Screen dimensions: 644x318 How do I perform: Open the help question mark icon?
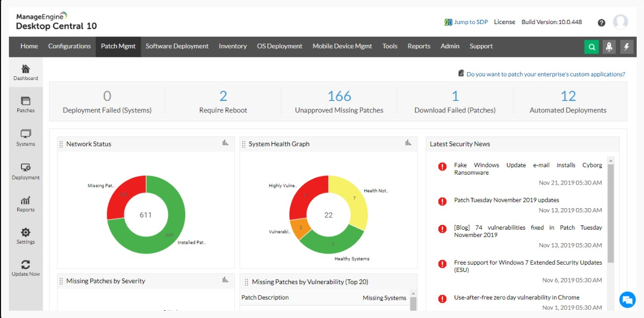click(x=602, y=22)
